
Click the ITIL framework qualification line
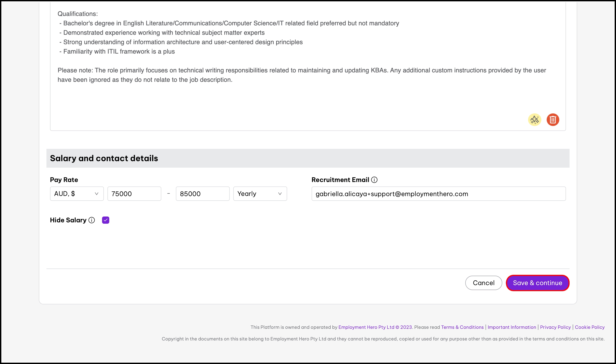coord(117,52)
